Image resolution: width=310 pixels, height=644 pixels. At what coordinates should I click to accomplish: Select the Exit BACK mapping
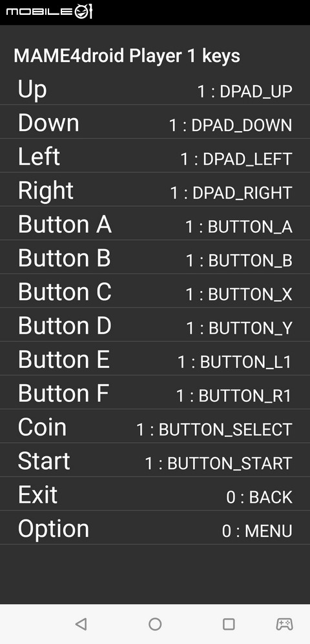click(155, 494)
